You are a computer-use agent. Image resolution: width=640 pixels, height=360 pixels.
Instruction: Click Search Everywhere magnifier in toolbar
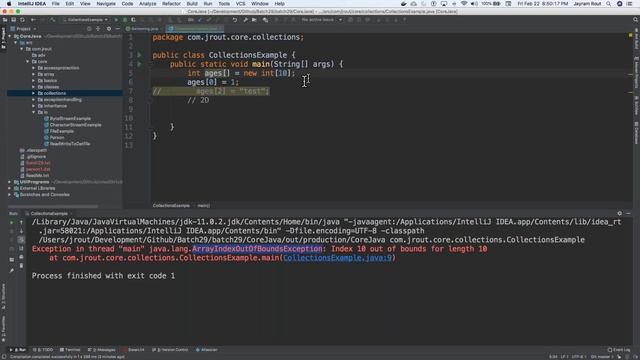(x=636, y=20)
